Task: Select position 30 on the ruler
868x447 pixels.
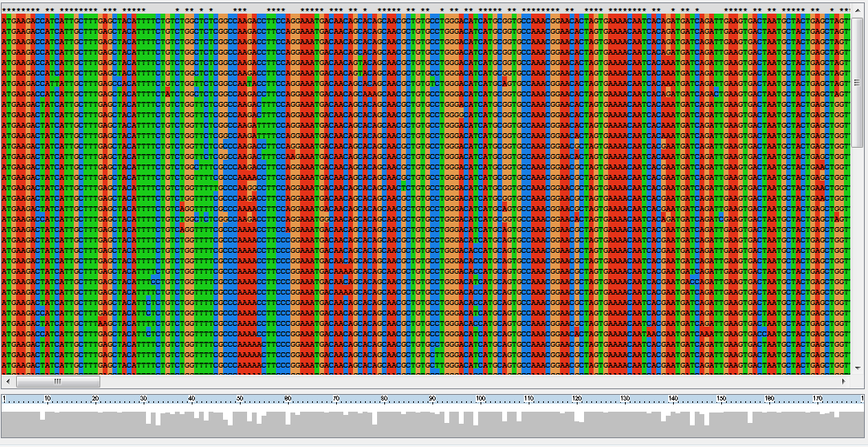Action: tap(144, 399)
